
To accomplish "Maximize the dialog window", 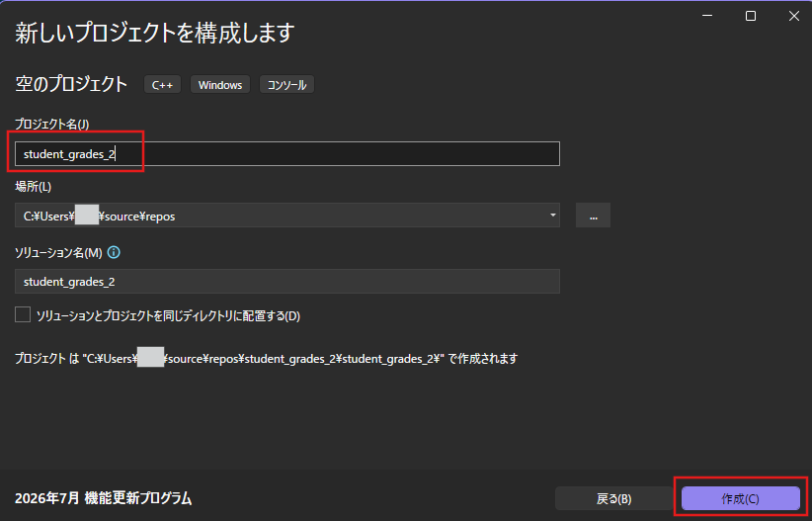I will (x=751, y=16).
